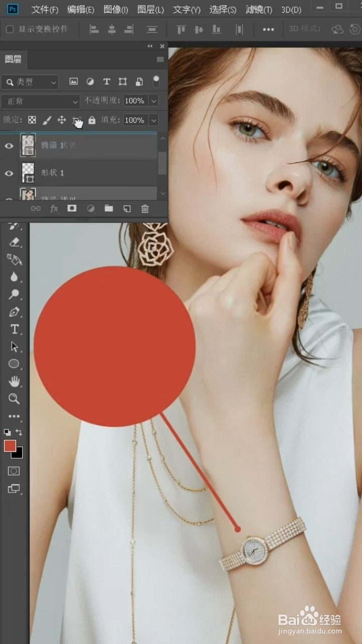
Task: Open the 文件(F) menu
Action: (45, 10)
